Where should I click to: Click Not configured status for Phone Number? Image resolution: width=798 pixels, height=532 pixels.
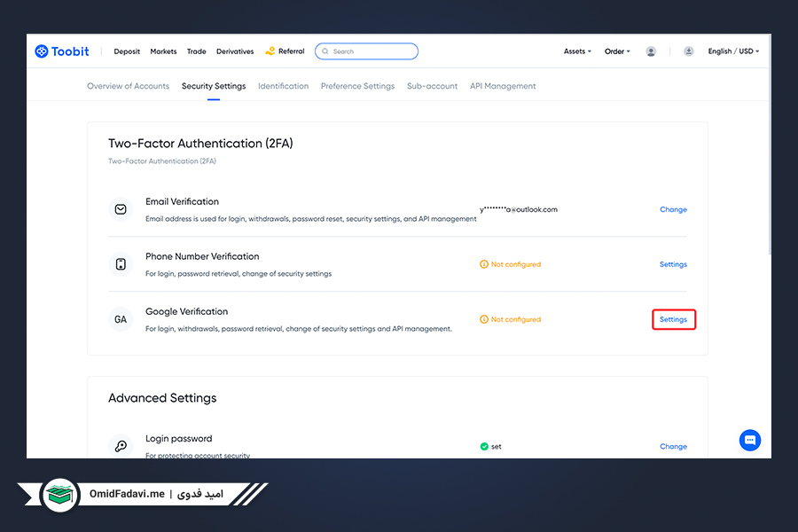click(515, 264)
